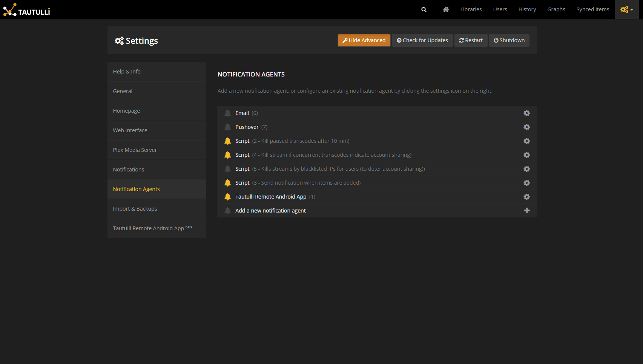Configure the Kill paused transcodes script gear
Image resolution: width=643 pixels, height=364 pixels.
pos(526,141)
